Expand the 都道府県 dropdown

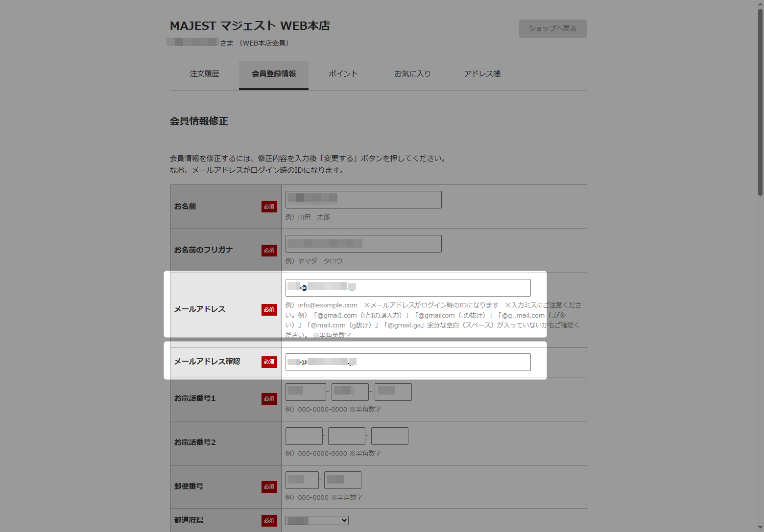tap(317, 521)
